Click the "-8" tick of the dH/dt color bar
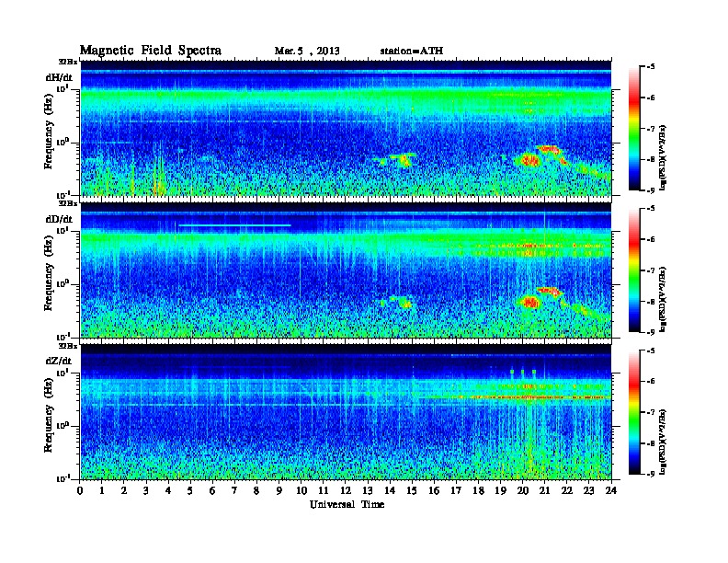Viewport: 728px width, 563px height. point(651,160)
